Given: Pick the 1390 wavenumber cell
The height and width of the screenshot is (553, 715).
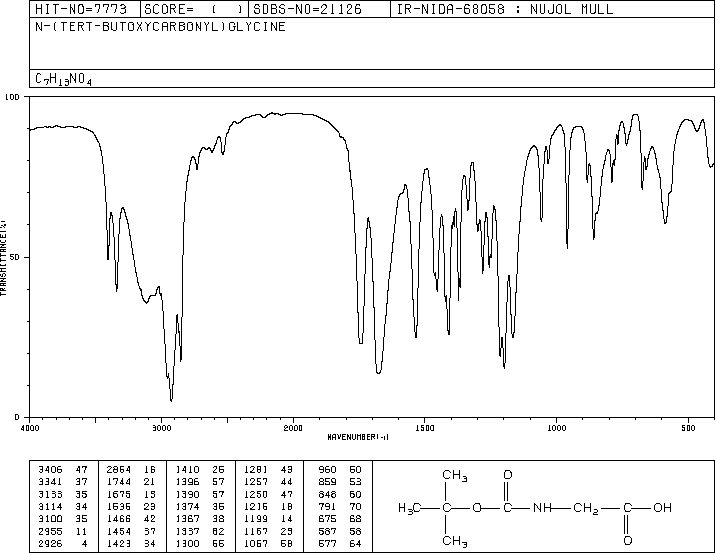Looking at the screenshot, I should (187, 494).
